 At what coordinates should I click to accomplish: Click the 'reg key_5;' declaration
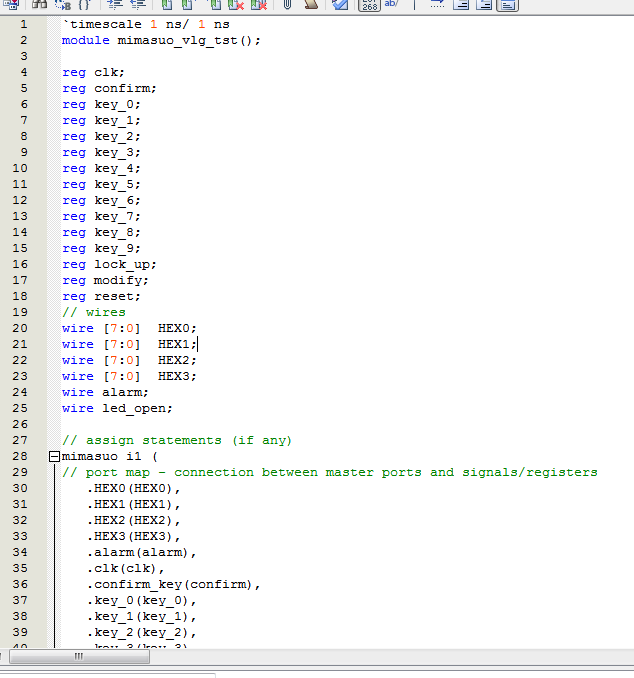point(101,184)
